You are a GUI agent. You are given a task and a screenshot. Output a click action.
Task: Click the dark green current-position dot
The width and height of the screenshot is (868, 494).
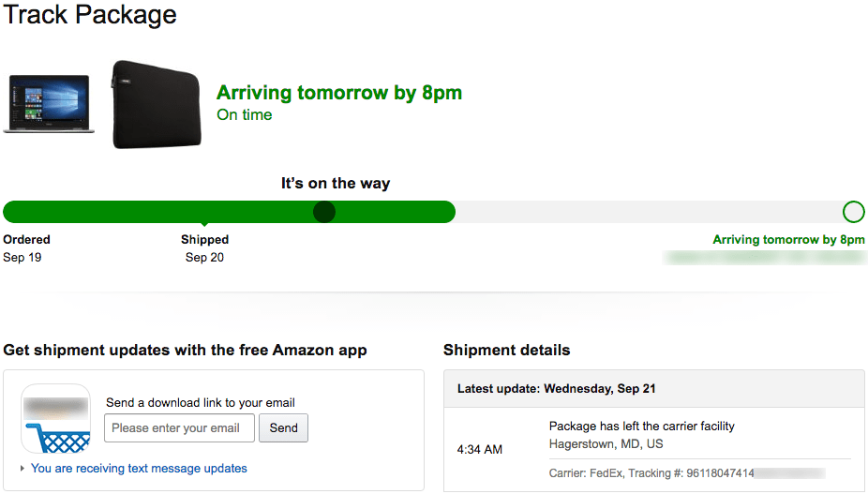point(323,212)
